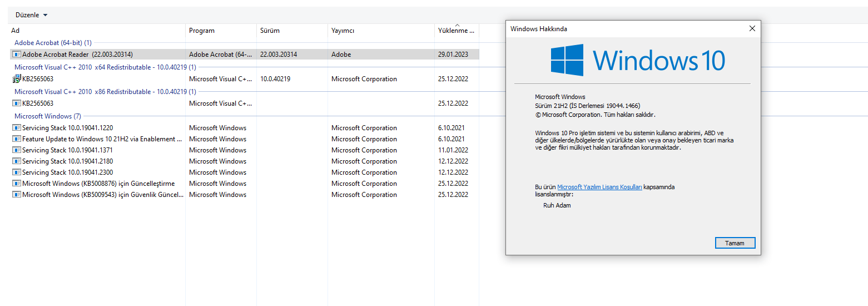Click the Microsoft Windows cell in KB5009543 row
The height and width of the screenshot is (306, 868).
pos(217,195)
